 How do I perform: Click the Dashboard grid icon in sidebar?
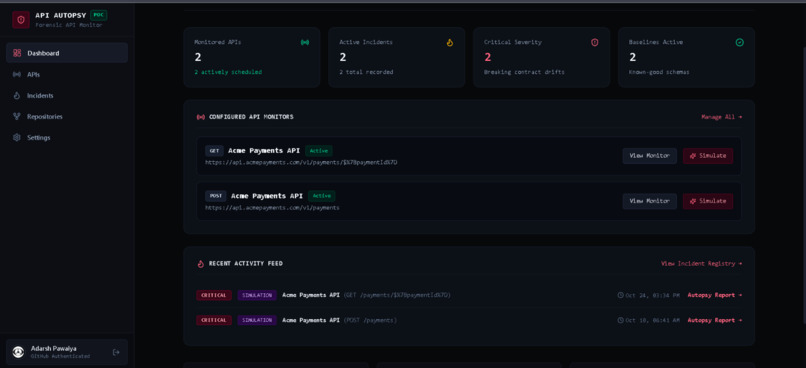coord(17,53)
